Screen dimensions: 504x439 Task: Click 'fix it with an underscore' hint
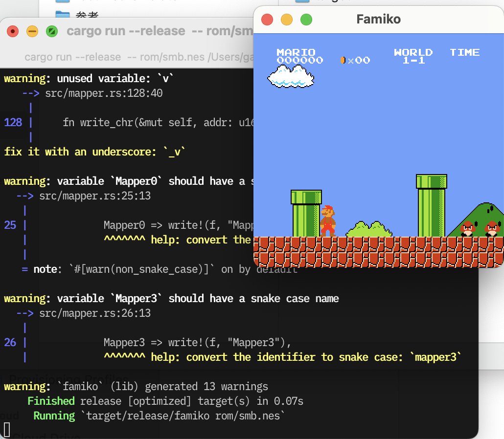(x=94, y=152)
